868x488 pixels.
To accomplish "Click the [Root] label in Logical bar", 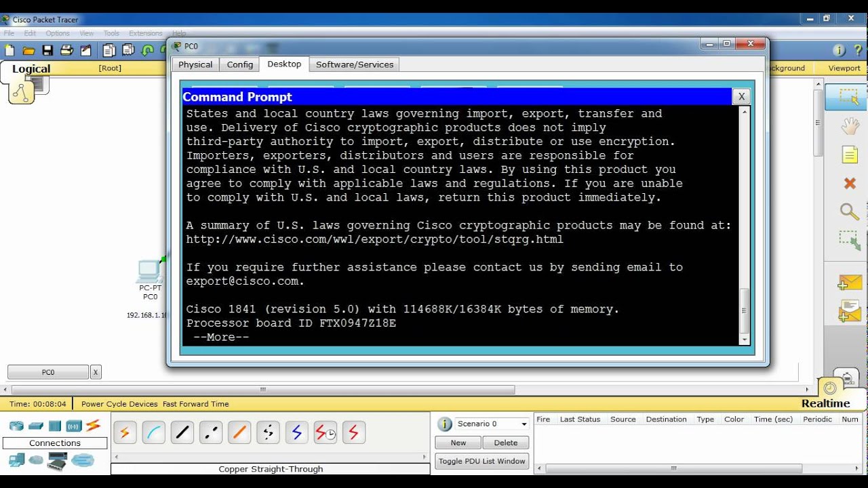I will point(110,68).
